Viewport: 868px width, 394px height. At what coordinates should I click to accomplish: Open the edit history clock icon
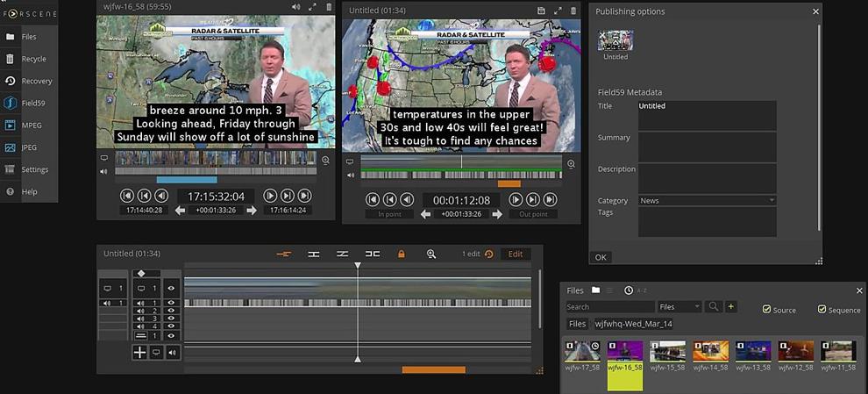(x=489, y=254)
